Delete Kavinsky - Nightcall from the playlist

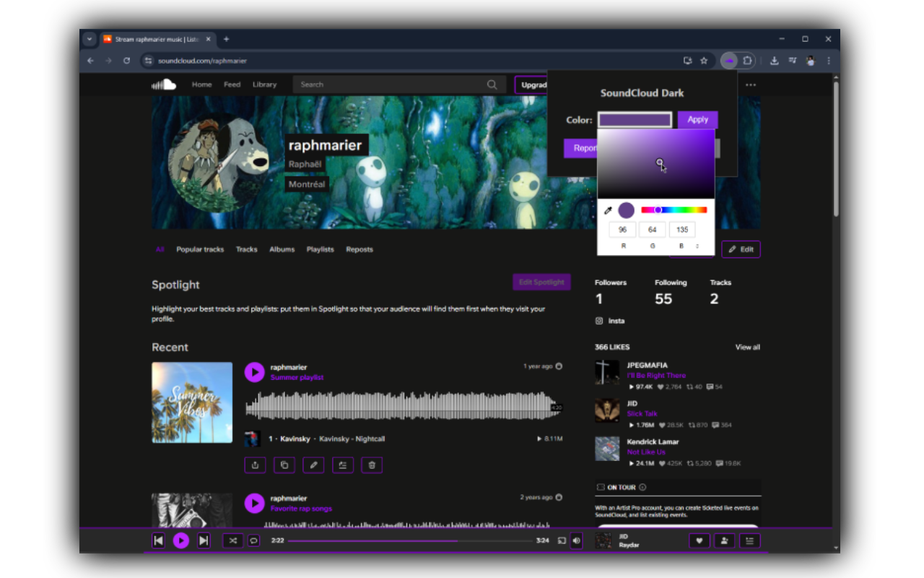[371, 465]
